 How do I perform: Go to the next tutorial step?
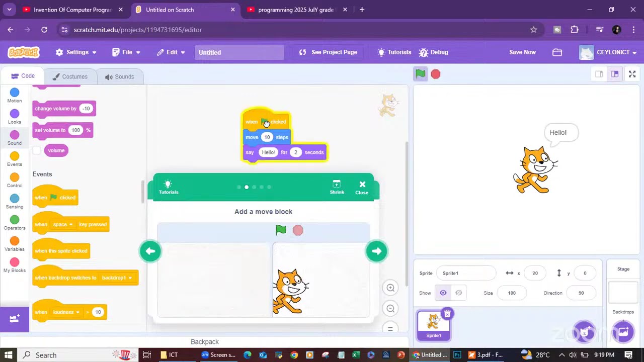377,251
